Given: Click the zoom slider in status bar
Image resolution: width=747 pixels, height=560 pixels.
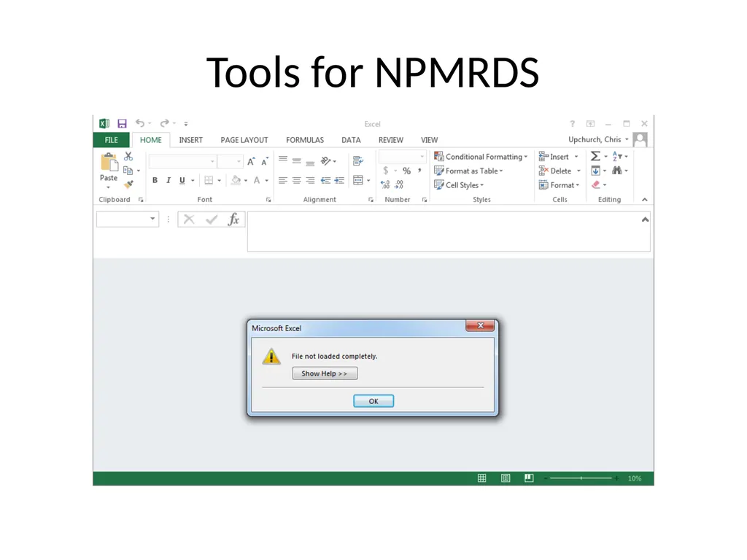Looking at the screenshot, I should pos(581,478).
